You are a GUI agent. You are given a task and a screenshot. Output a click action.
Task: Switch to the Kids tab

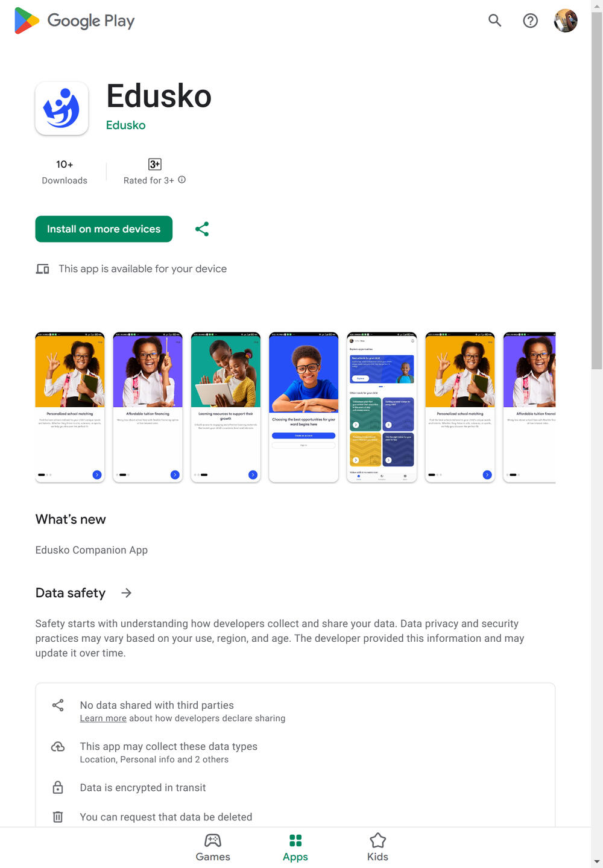tap(378, 847)
